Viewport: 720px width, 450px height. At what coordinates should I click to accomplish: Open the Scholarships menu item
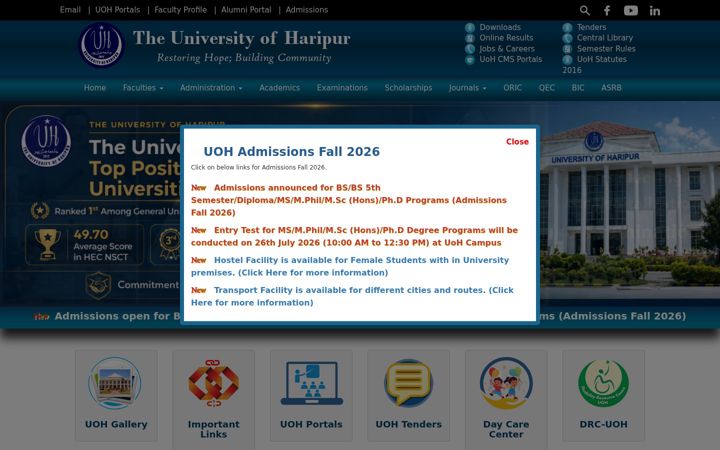click(x=408, y=88)
